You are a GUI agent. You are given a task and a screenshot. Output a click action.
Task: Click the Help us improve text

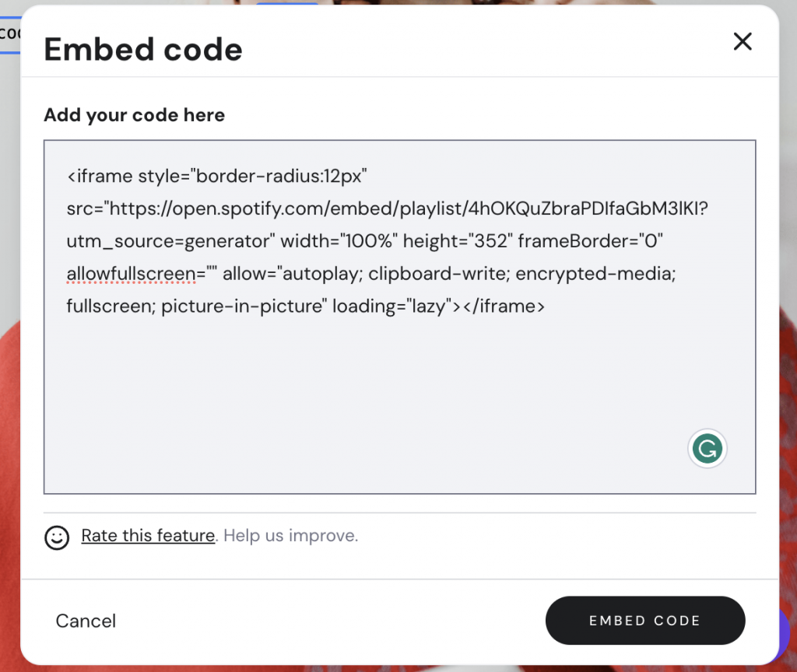tap(290, 536)
